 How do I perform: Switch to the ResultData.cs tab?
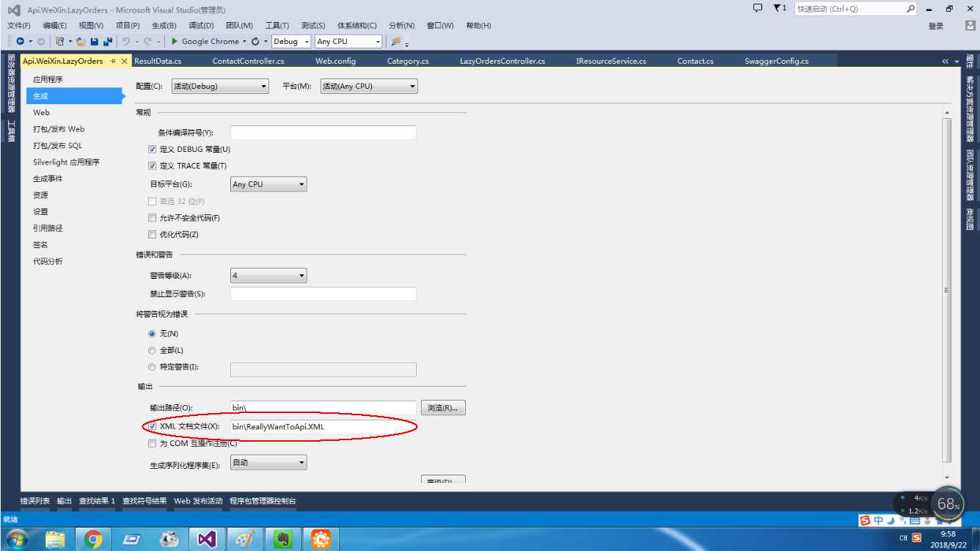point(158,62)
